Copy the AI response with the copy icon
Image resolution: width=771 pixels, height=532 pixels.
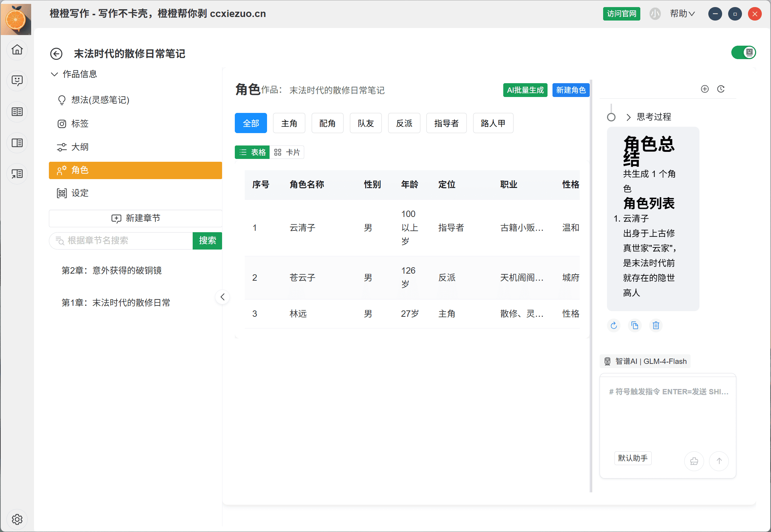click(x=635, y=325)
